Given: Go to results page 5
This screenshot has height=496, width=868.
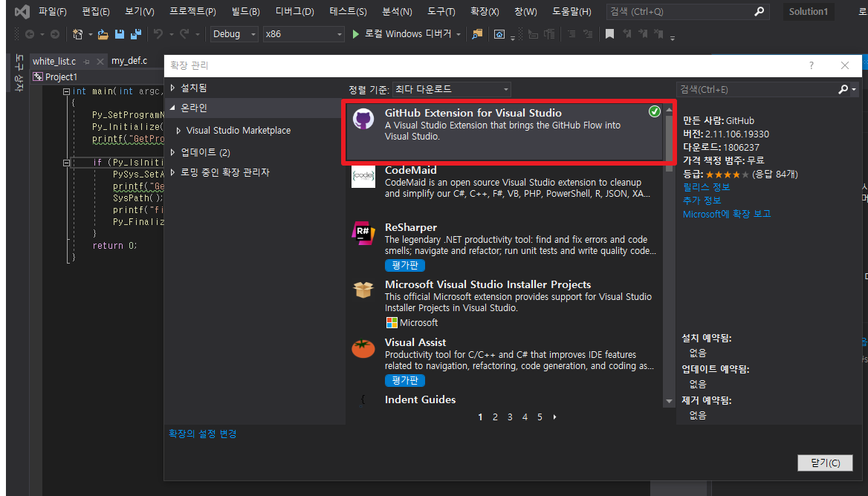Looking at the screenshot, I should [x=540, y=417].
